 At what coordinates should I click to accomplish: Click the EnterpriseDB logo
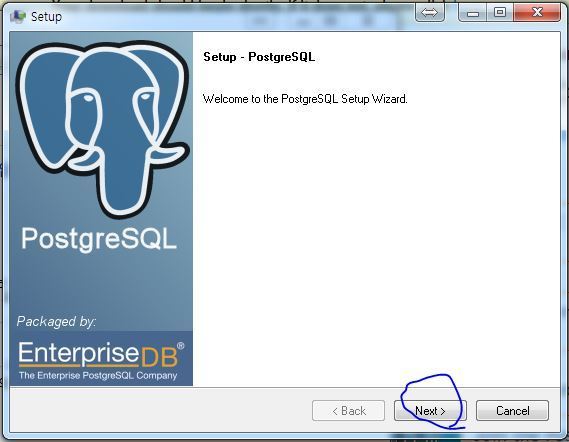[101, 354]
